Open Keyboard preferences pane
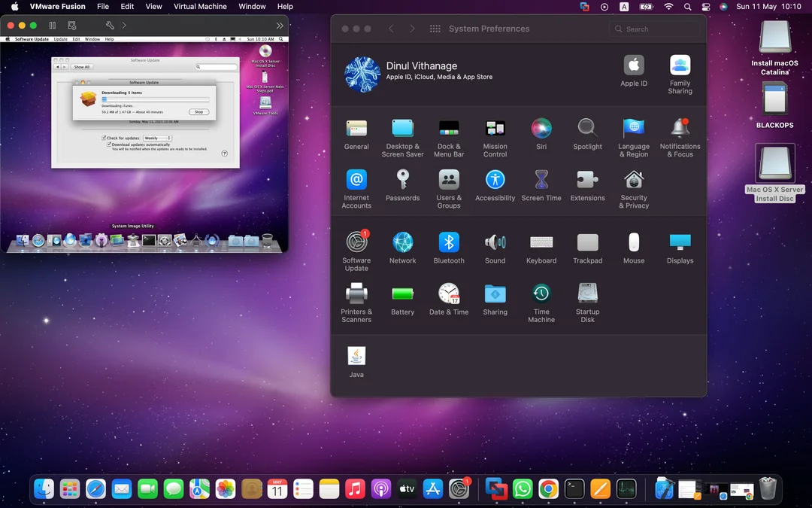Viewport: 812px width, 508px height. 541,248
